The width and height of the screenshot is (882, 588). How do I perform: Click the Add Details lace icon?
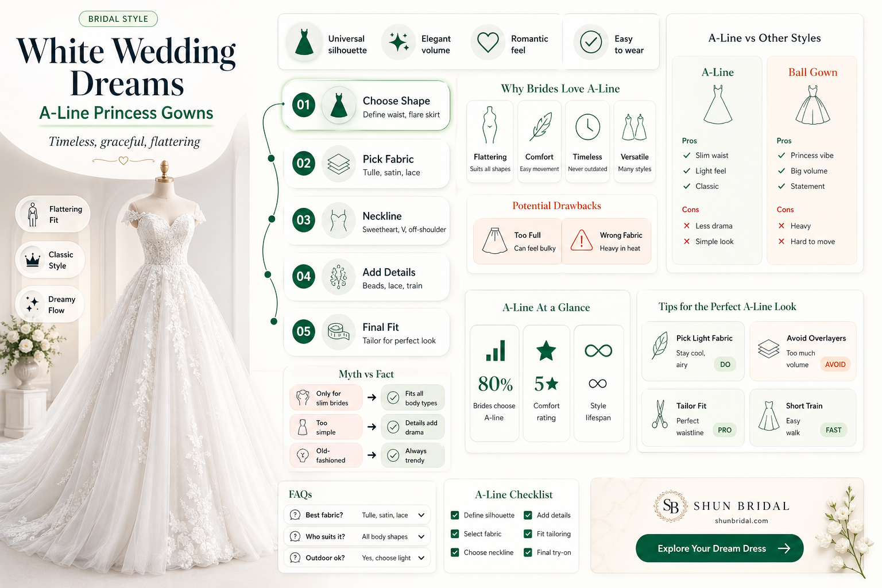pyautogui.click(x=339, y=277)
